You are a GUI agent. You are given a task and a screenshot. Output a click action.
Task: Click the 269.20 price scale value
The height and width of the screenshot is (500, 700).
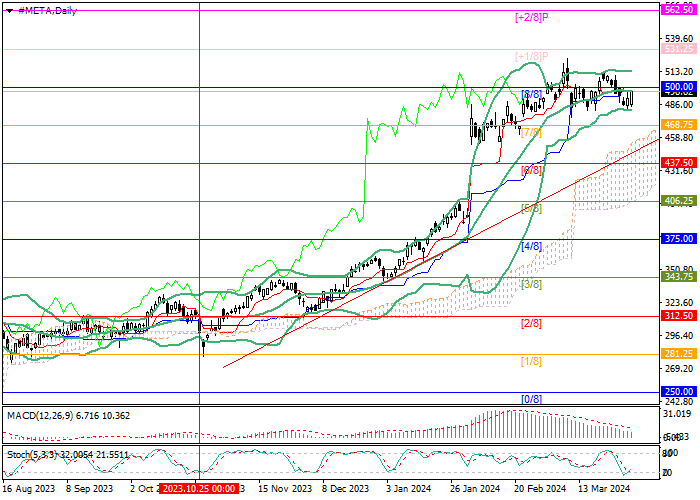[x=679, y=369]
